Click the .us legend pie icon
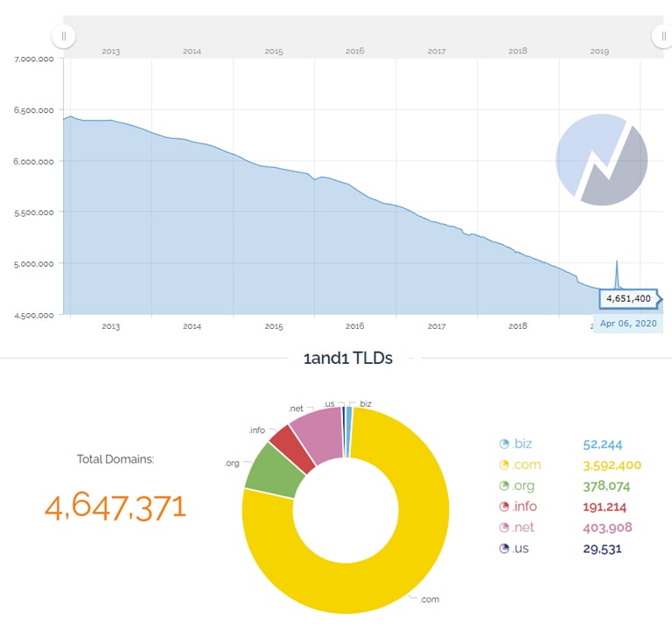 pos(504,548)
